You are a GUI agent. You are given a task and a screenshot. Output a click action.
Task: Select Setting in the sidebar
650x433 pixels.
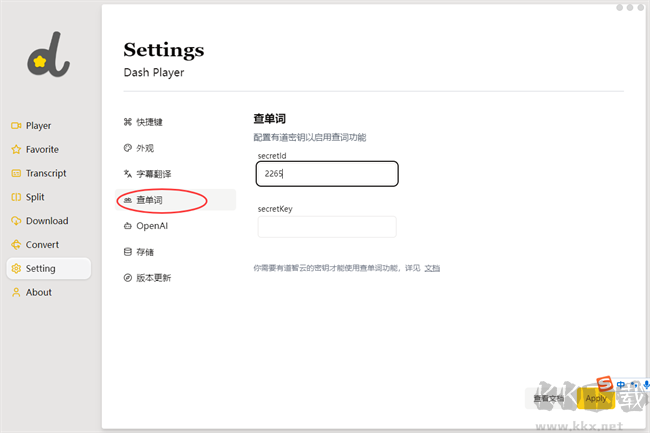49,269
